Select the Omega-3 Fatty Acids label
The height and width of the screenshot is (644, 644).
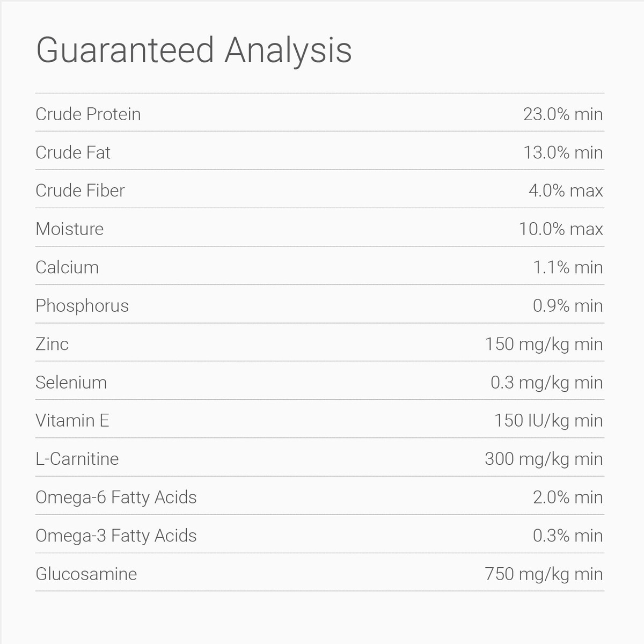tap(116, 536)
